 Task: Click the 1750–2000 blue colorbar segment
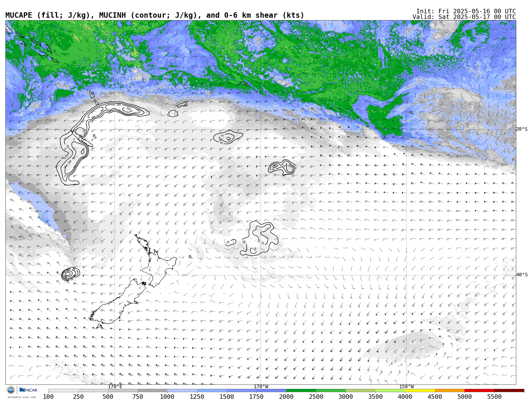pos(271,390)
